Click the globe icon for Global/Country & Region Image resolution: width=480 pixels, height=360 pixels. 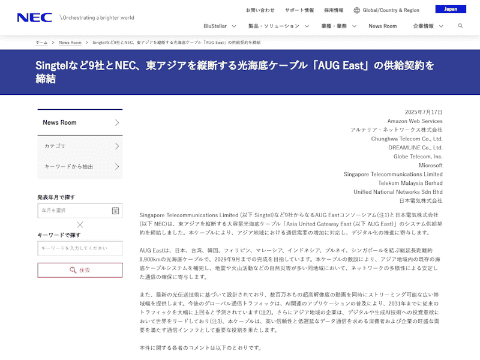[x=357, y=10]
